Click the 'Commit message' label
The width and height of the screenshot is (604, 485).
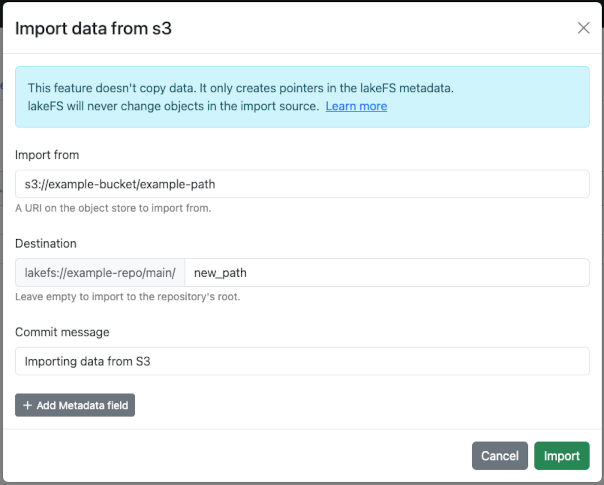pyautogui.click(x=62, y=332)
